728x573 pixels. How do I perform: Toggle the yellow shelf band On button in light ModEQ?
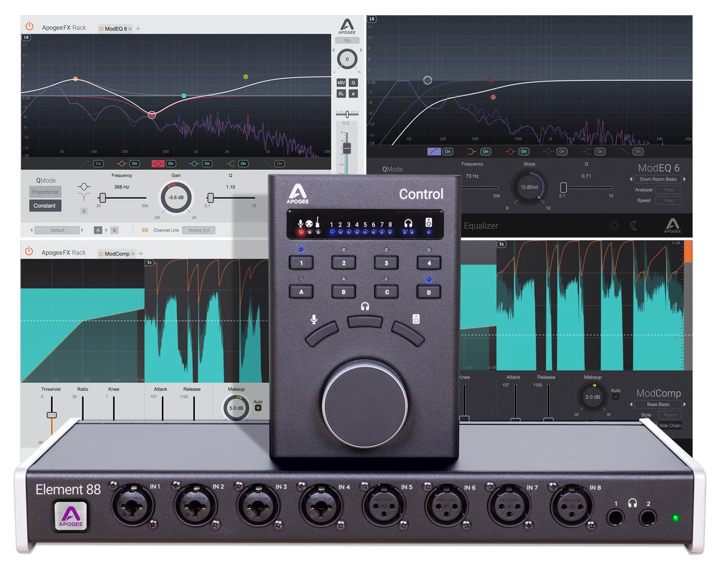click(x=243, y=163)
